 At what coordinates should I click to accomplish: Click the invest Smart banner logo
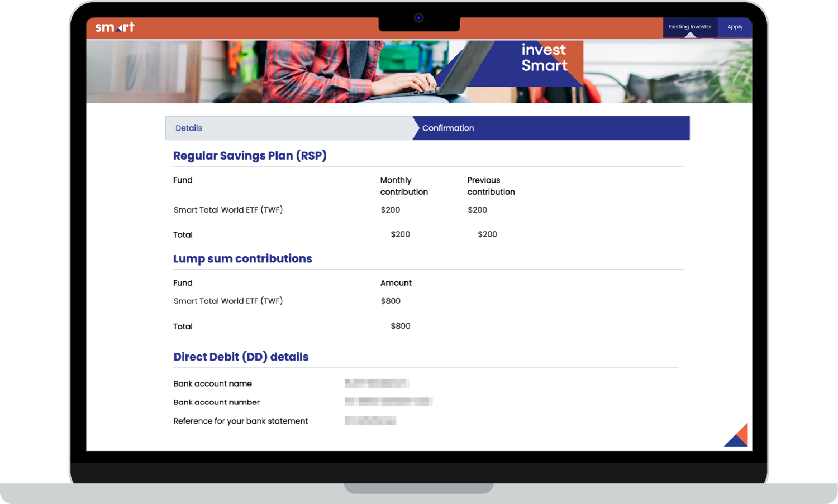point(544,57)
